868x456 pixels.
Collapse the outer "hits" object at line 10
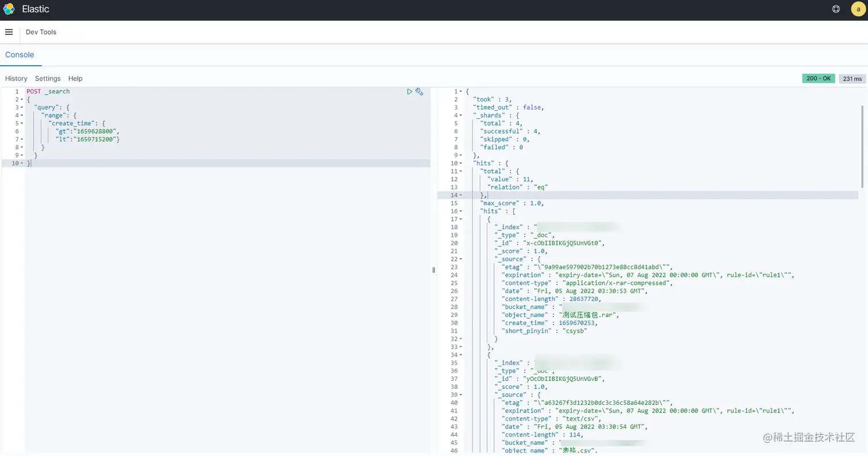(x=460, y=163)
